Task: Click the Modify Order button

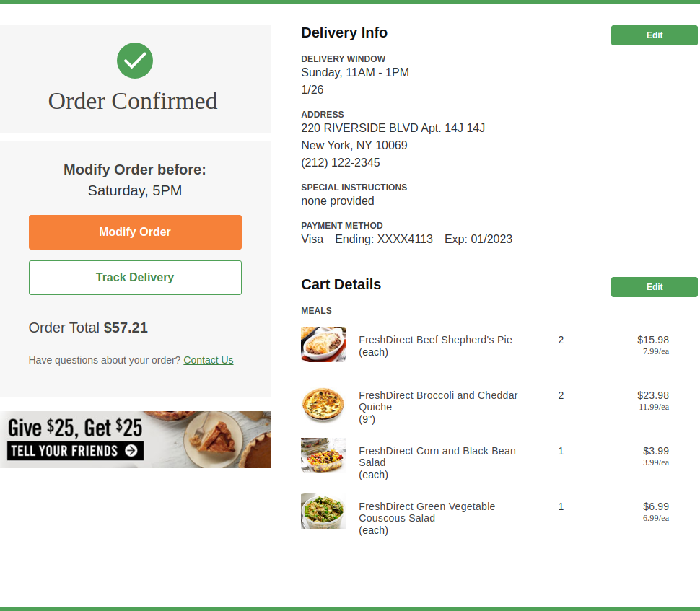Action: [135, 232]
